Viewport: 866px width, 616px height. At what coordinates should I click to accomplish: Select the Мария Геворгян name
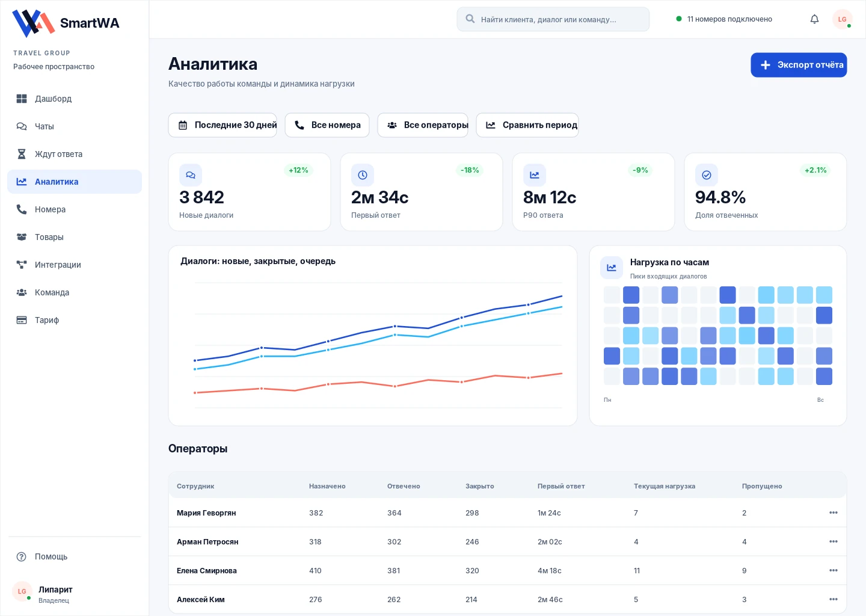[x=206, y=513]
